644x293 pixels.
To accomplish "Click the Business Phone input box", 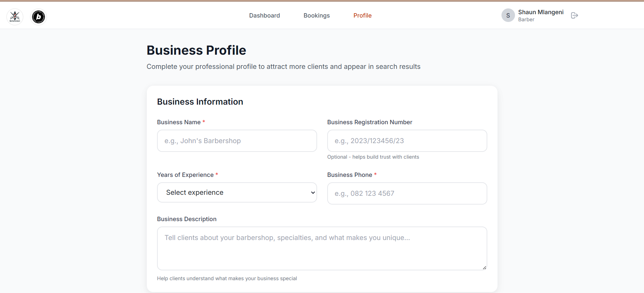I will [x=407, y=193].
